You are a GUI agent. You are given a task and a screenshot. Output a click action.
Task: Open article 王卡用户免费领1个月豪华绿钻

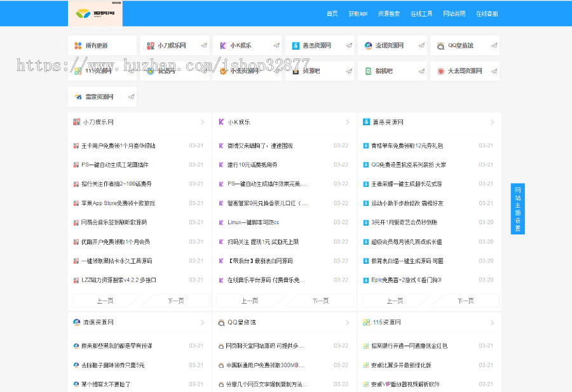(x=118, y=145)
